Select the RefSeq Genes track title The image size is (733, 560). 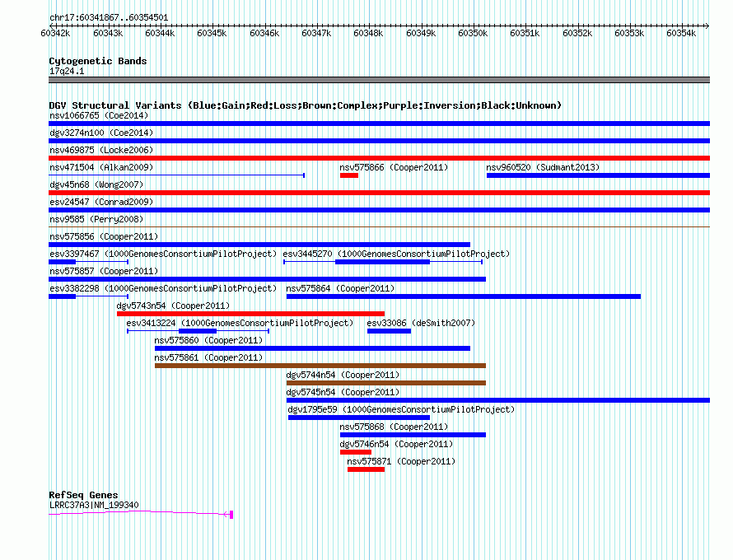coord(83,495)
